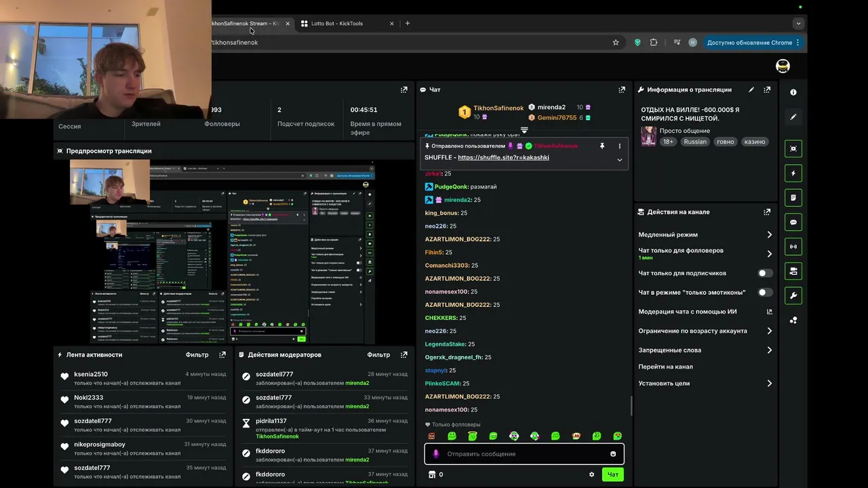Edit stream info with pencil icon
Viewport: 868px width, 488px height.
751,89
